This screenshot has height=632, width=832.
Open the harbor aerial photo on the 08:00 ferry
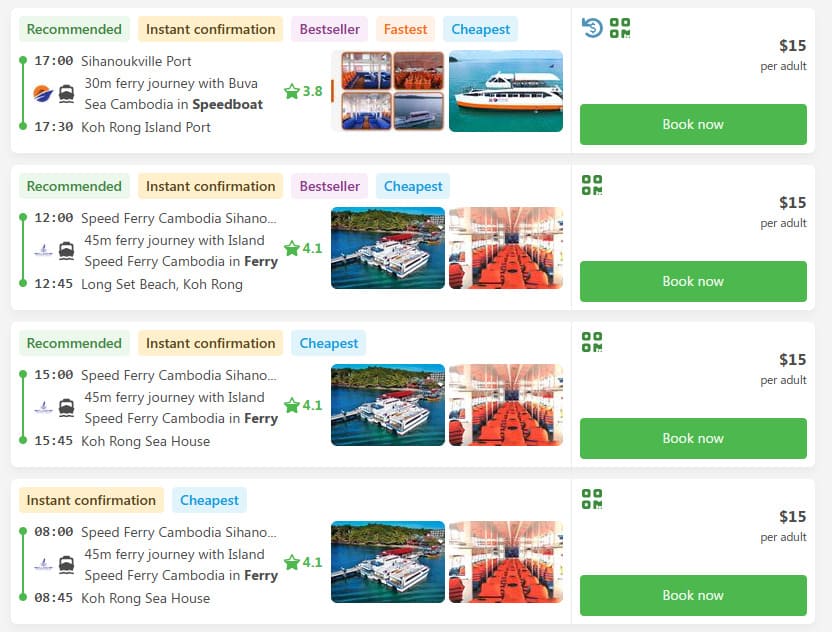pos(388,562)
